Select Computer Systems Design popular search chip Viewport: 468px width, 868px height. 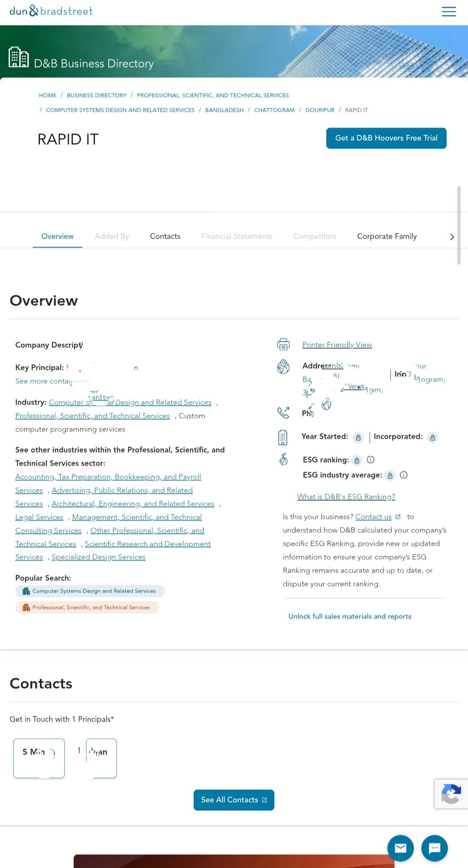(x=90, y=591)
